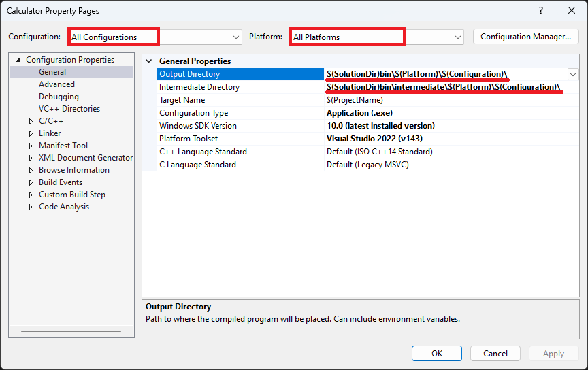588x370 pixels.
Task: Collapse the General Properties section chevron
Action: tap(149, 61)
